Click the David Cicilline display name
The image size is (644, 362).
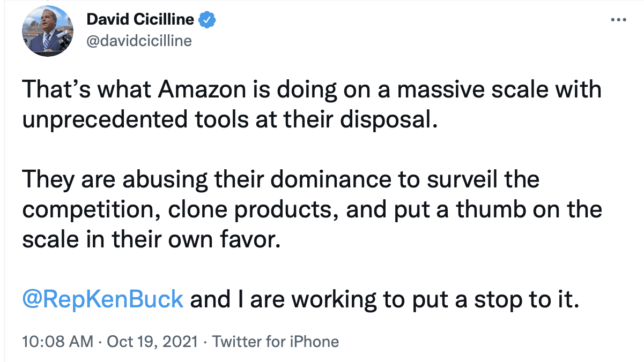click(140, 20)
